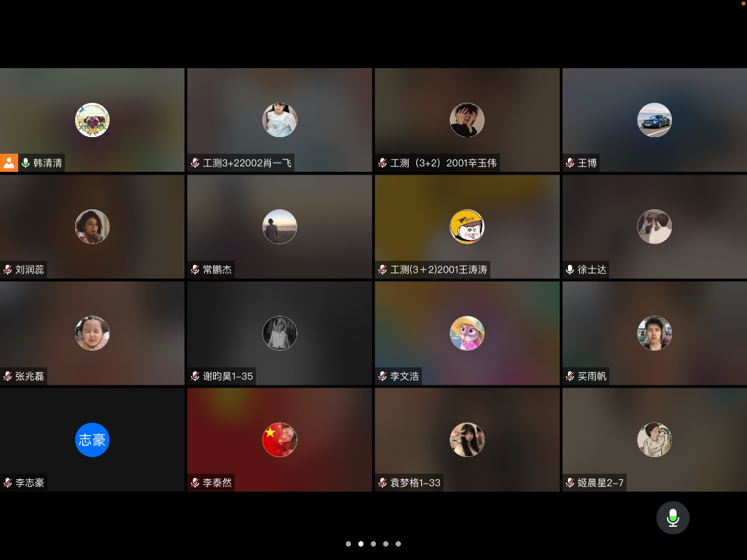Click the 刘润蕊 name label
Viewport: 747px width, 560px height.
30,269
